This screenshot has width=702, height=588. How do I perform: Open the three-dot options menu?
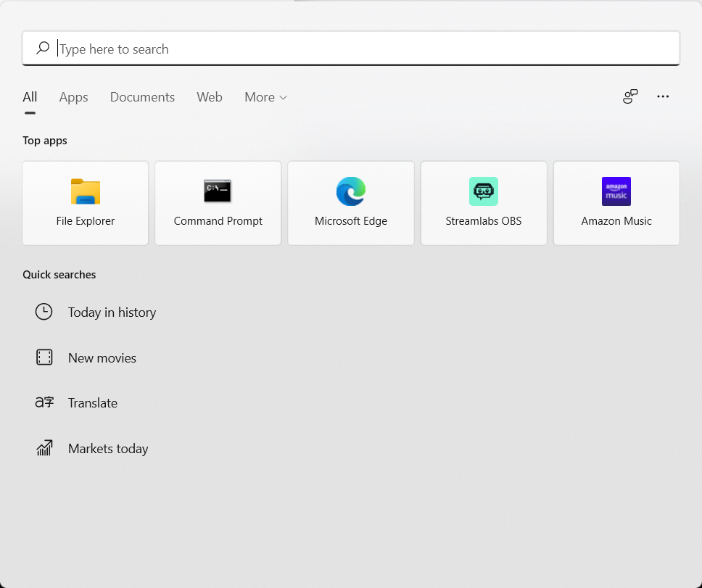(x=663, y=96)
